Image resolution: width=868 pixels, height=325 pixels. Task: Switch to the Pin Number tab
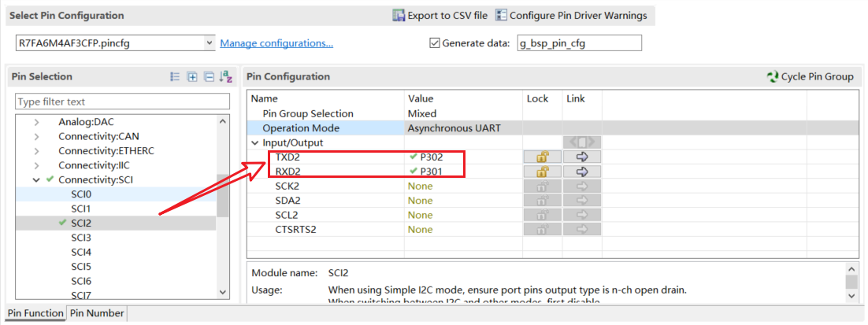(x=97, y=313)
